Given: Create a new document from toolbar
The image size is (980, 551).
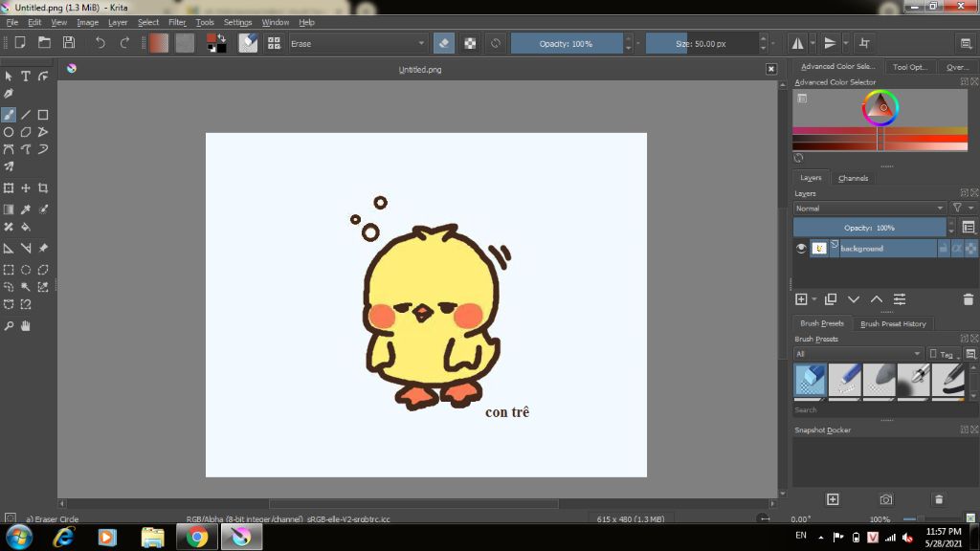Looking at the screenshot, I should 20,43.
